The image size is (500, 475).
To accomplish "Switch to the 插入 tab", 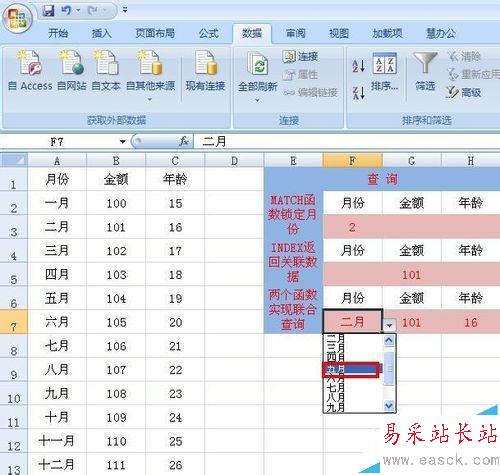I will 102,33.
